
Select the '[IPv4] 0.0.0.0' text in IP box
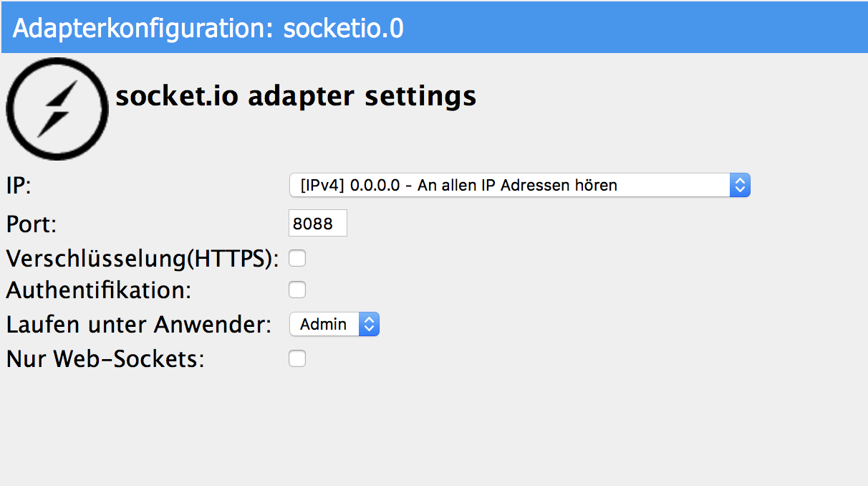pyautogui.click(x=344, y=186)
